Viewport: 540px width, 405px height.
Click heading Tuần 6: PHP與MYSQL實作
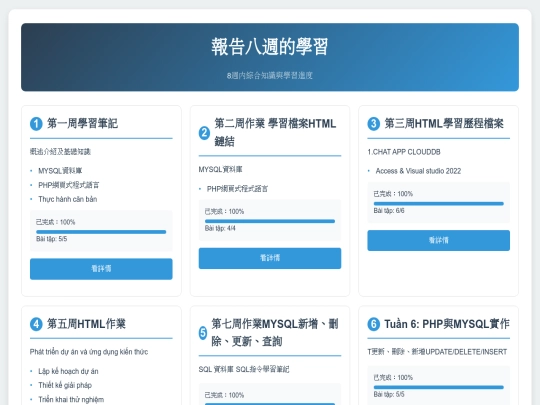coord(447,324)
